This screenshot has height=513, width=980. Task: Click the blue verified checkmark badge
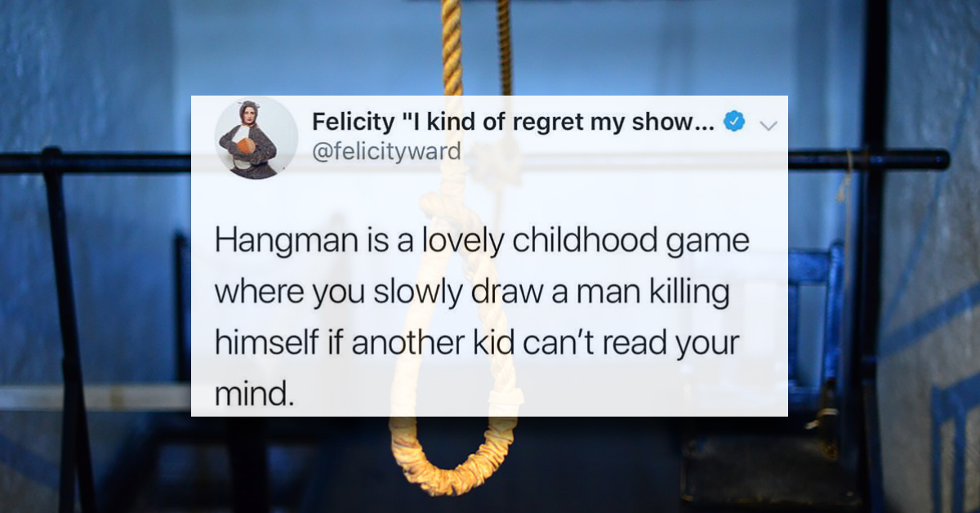pos(734,123)
